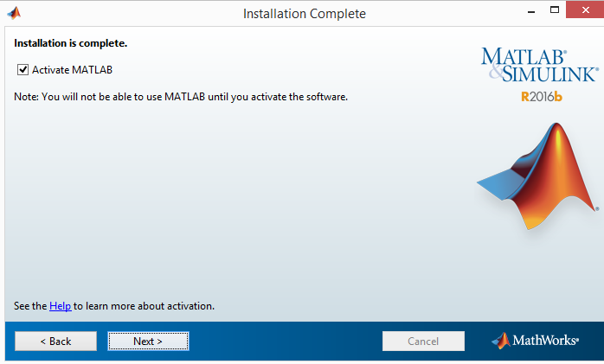This screenshot has width=604, height=364.
Task: Click the MathWorks wordmark text in the footer
Action: (545, 341)
